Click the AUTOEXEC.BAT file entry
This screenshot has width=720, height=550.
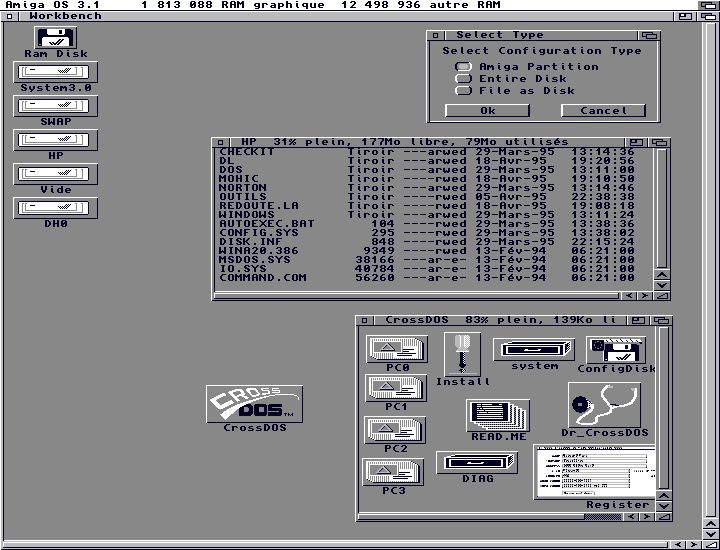click(x=267, y=224)
